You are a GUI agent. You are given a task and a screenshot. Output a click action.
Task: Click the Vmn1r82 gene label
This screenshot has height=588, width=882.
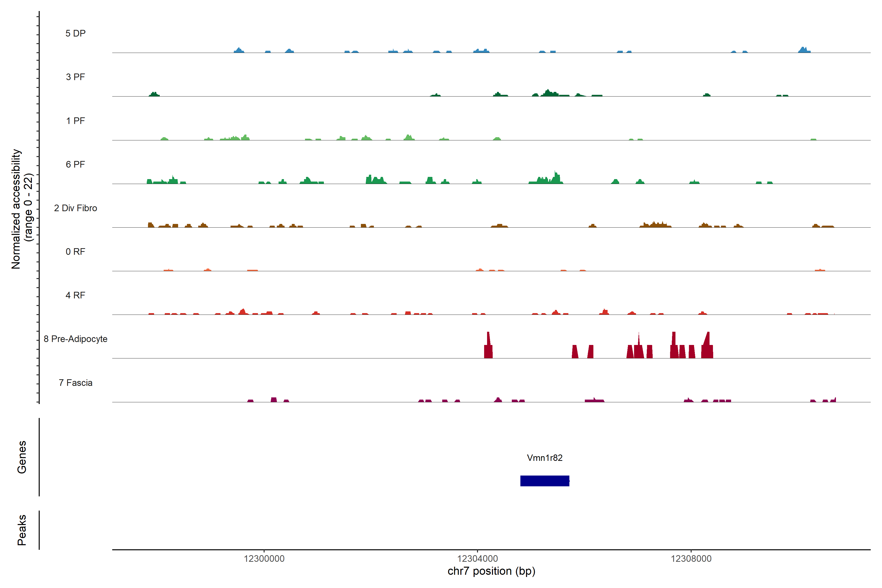click(544, 458)
